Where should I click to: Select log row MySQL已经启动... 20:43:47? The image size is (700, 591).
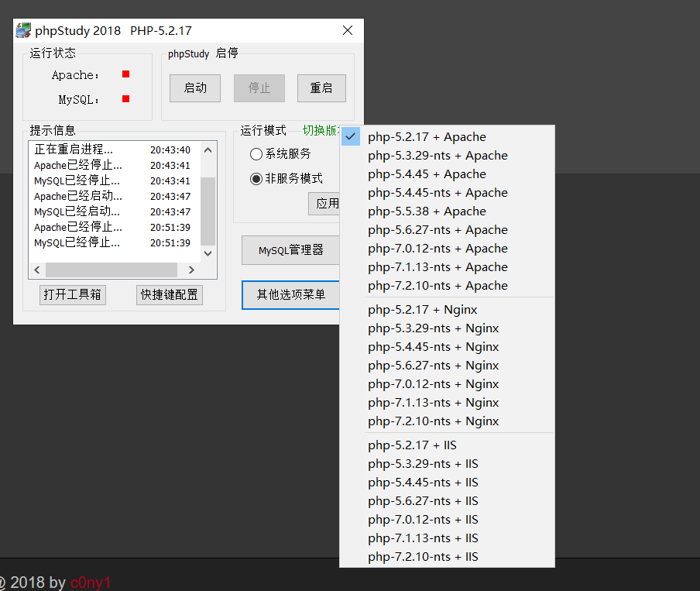pos(115,211)
